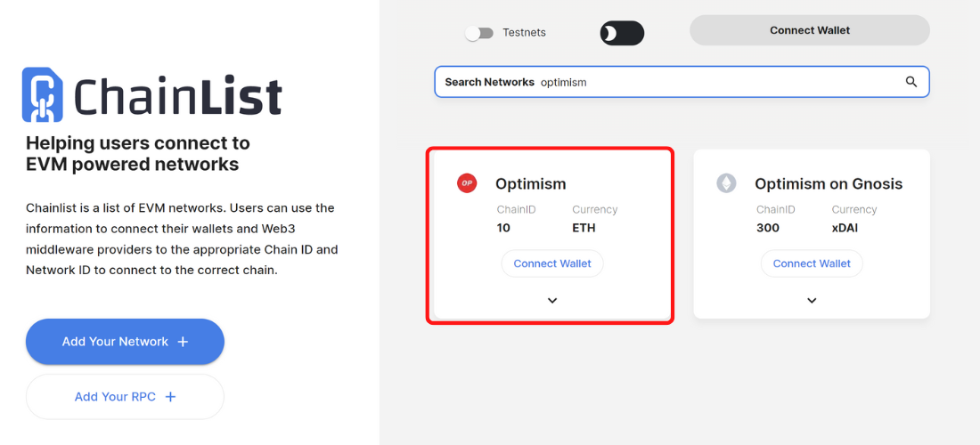Click the ChainList chain-link logo icon
The height and width of the screenshot is (445, 980).
[x=42, y=94]
